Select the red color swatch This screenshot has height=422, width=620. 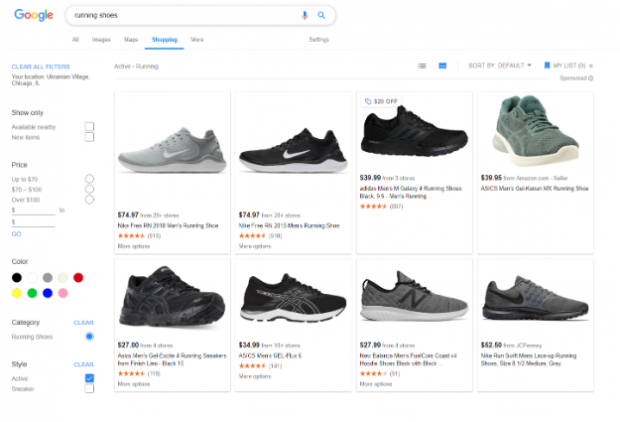click(x=78, y=278)
